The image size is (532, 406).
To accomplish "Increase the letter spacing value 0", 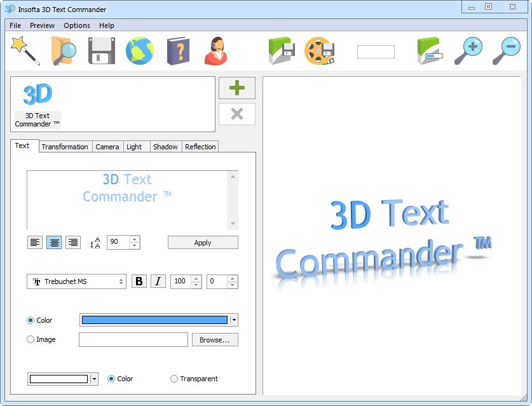I will click(x=233, y=278).
